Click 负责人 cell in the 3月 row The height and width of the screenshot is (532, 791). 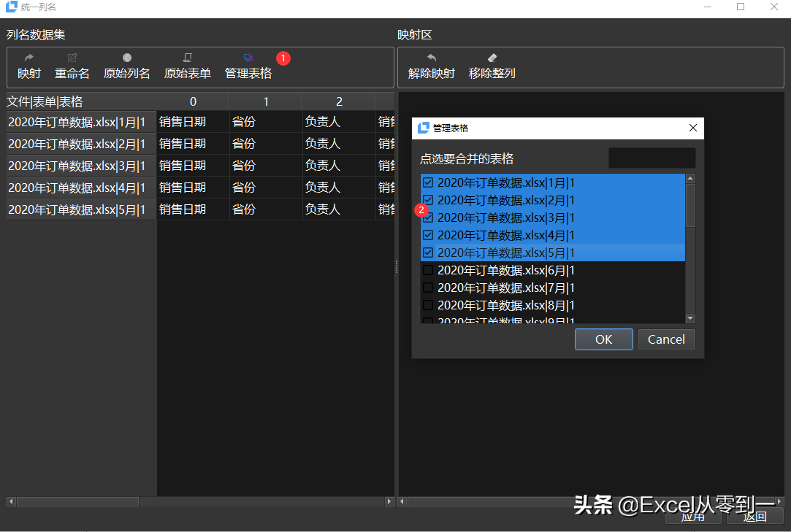pos(339,166)
